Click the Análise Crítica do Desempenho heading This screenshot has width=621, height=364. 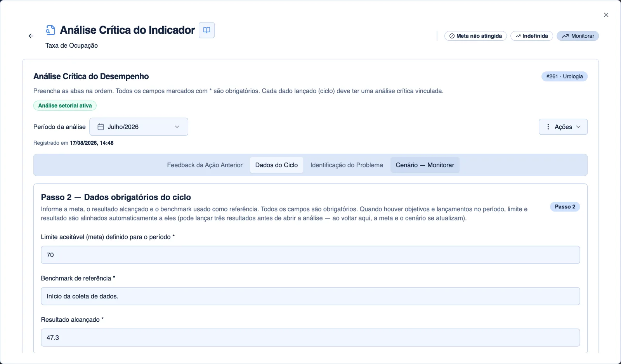[91, 76]
